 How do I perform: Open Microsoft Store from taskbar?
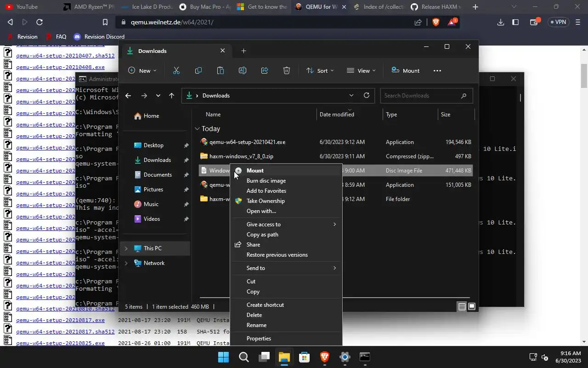click(304, 357)
